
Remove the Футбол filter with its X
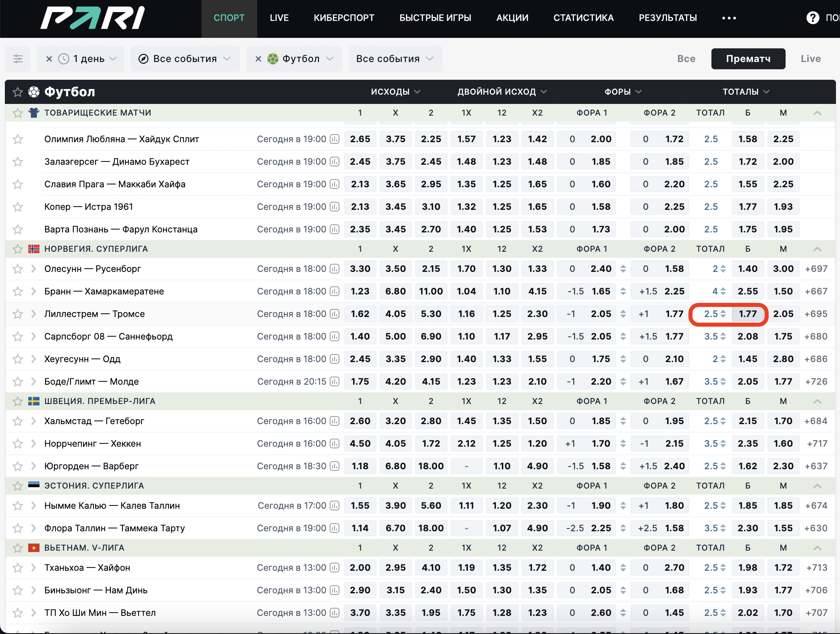coord(258,59)
